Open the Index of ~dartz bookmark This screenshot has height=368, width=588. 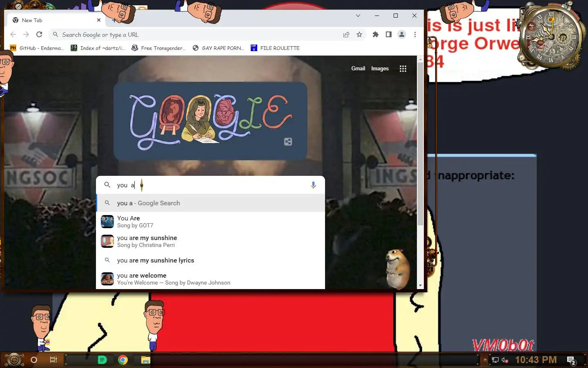pos(98,48)
